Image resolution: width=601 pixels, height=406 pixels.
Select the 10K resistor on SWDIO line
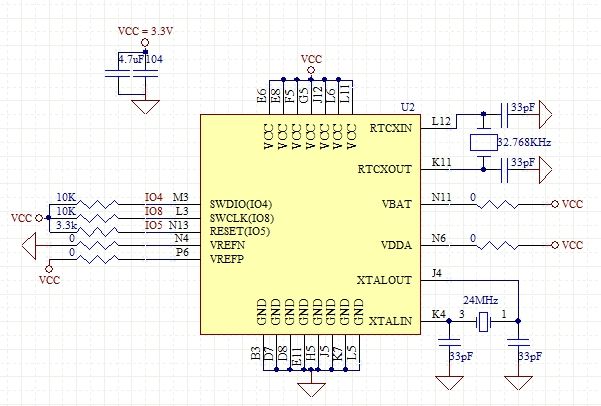click(98, 204)
